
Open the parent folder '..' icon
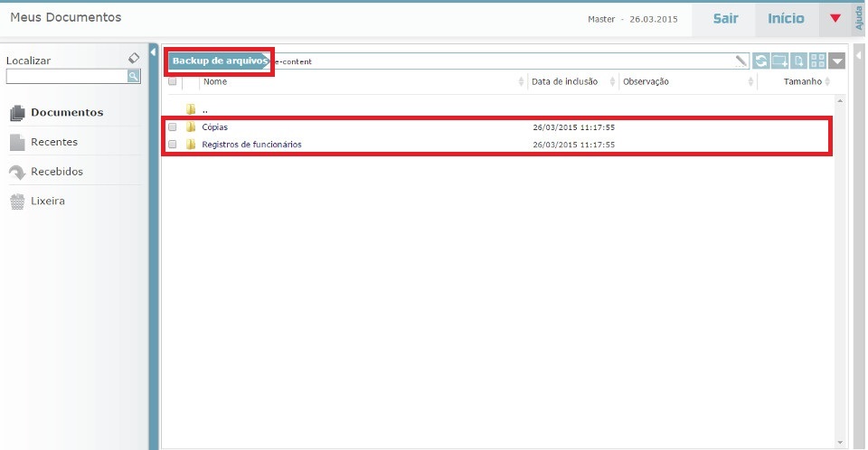[191, 109]
